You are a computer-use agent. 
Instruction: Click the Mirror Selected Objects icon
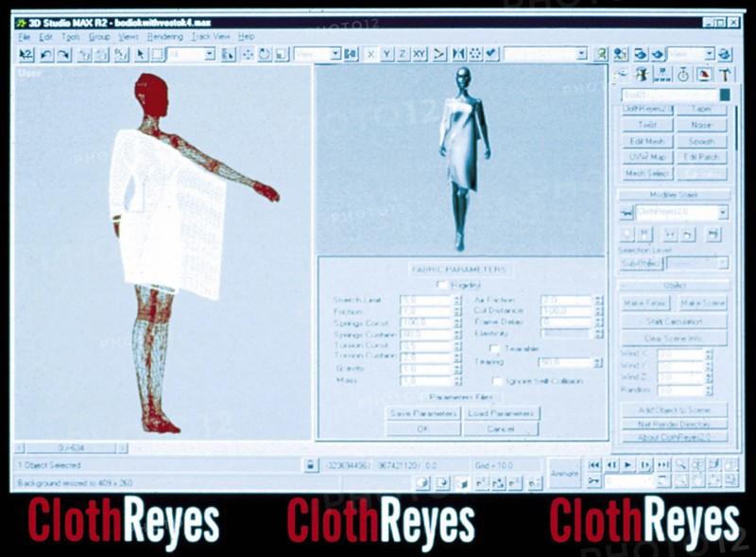coord(458,54)
